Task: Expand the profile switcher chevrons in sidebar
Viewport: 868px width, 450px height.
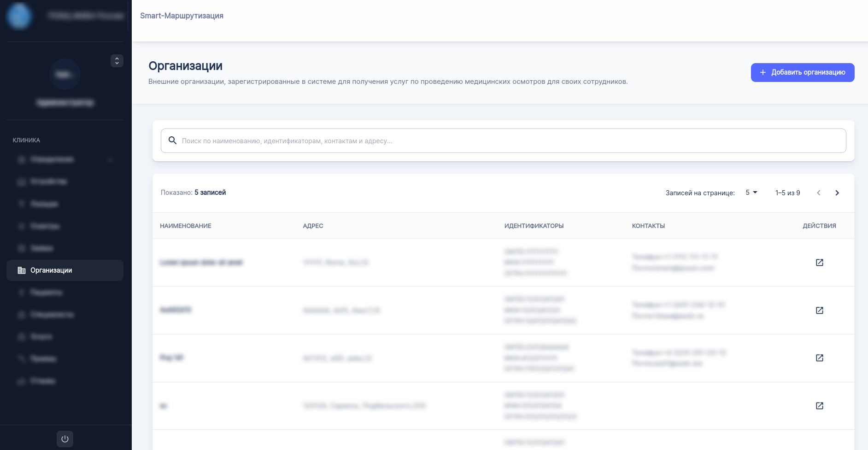Action: 117,61
